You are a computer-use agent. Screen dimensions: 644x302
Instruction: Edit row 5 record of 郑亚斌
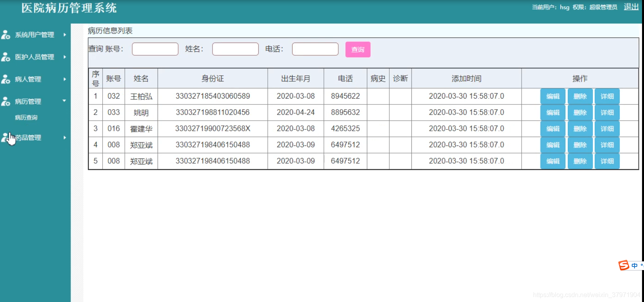point(553,161)
